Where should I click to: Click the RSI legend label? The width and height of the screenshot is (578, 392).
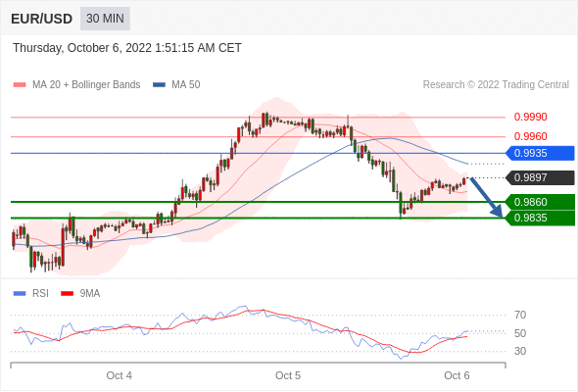point(40,294)
